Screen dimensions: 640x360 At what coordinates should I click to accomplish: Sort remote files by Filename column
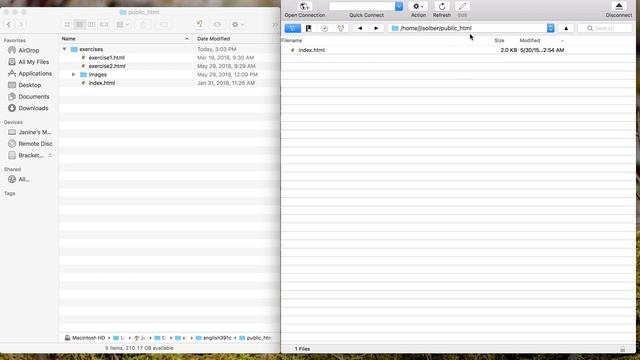pos(291,40)
